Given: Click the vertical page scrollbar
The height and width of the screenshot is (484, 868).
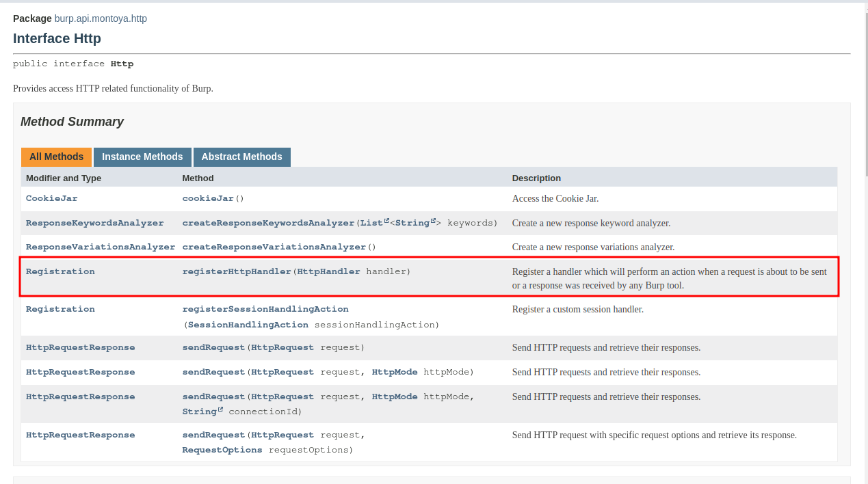Looking at the screenshot, I should [865, 89].
